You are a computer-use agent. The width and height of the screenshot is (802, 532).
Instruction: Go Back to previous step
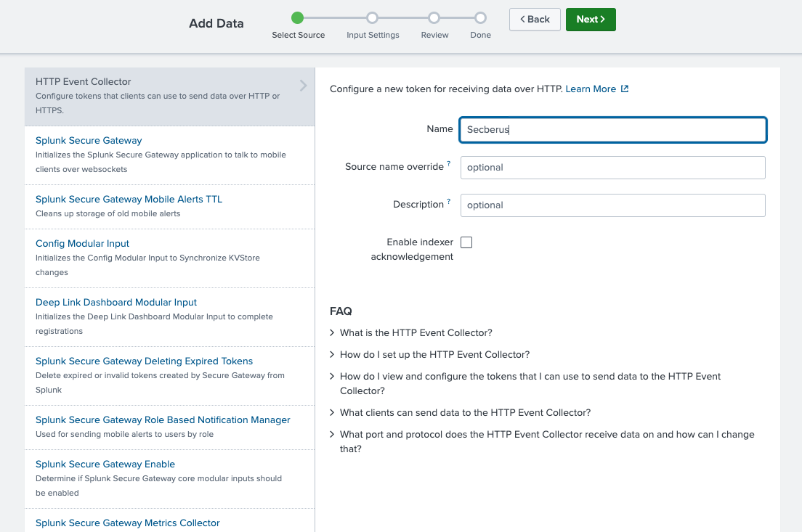click(x=535, y=20)
